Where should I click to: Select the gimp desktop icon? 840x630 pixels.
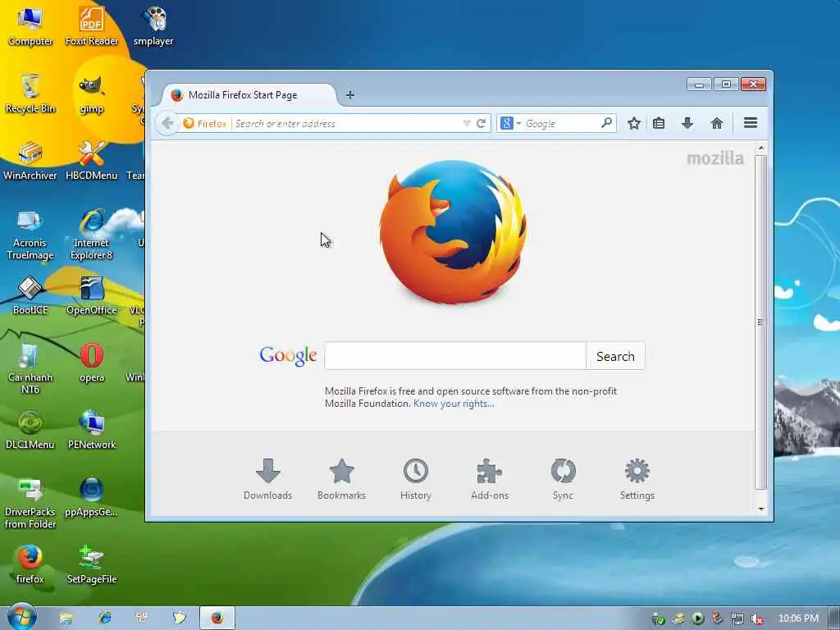(x=92, y=94)
